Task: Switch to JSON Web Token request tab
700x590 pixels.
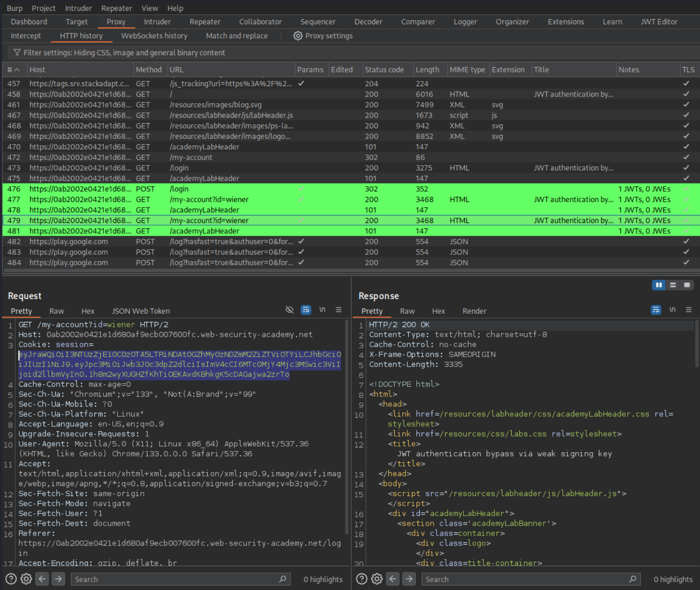Action: tap(141, 311)
